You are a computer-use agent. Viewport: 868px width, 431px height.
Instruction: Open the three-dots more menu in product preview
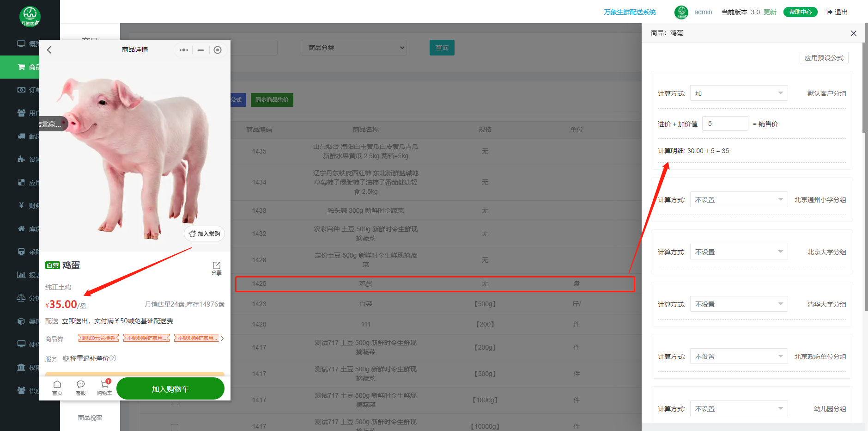coord(184,50)
